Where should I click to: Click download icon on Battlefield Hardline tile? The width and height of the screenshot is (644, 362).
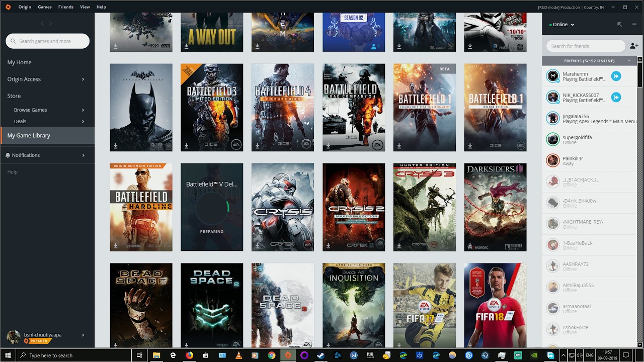point(115,246)
